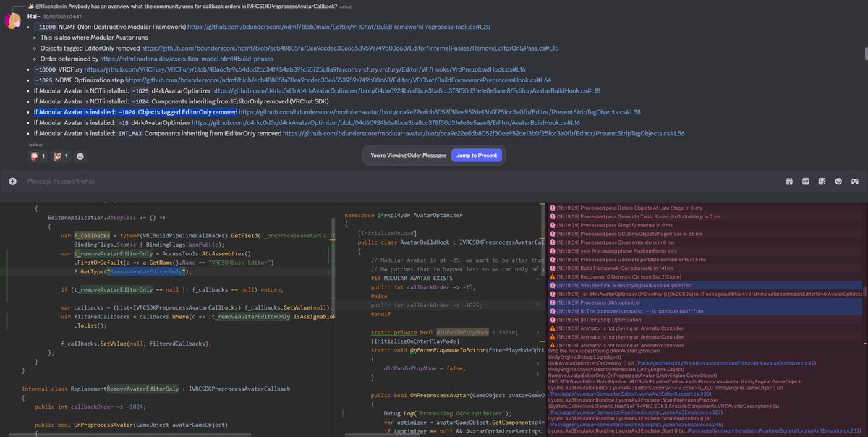868x437 pixels.
Task: Toggle the cat emoji reaction
Action: [59, 156]
